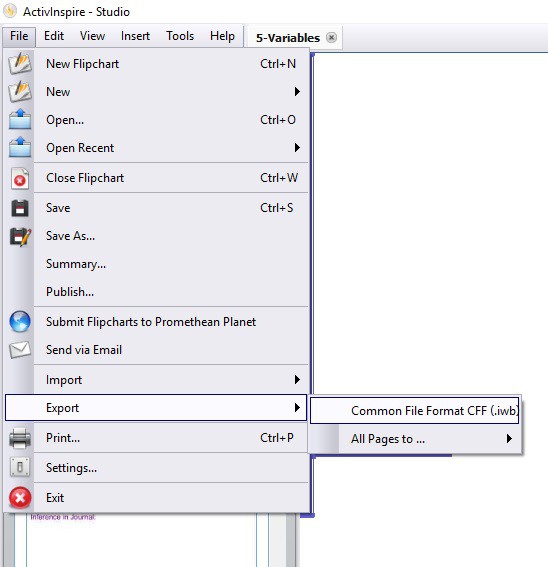Click the Print printer icon
548x567 pixels.
[x=20, y=438]
